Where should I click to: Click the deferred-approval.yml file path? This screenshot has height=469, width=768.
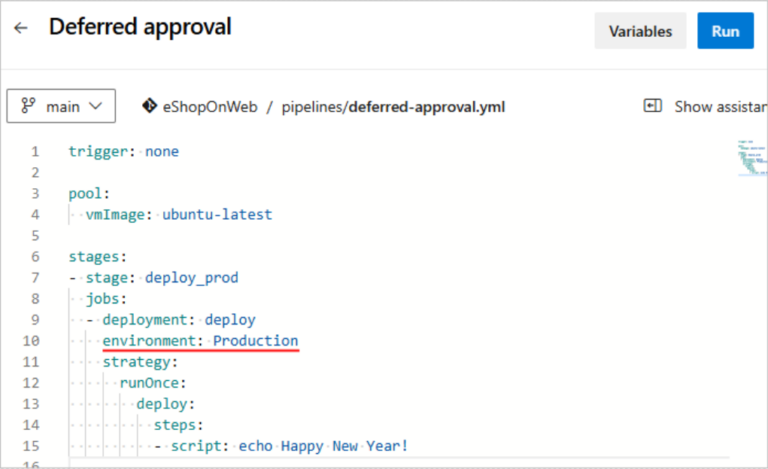pyautogui.click(x=393, y=107)
